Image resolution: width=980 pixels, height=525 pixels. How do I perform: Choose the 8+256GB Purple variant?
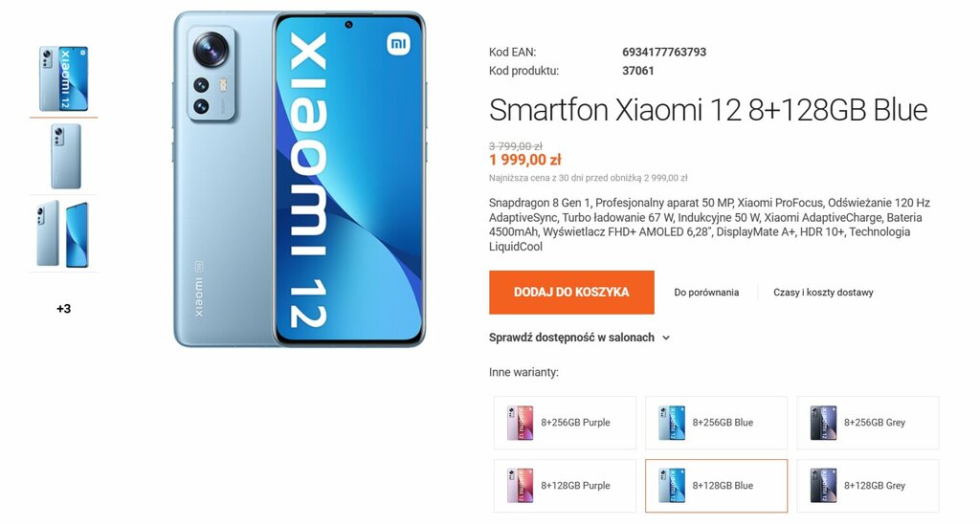pyautogui.click(x=565, y=423)
